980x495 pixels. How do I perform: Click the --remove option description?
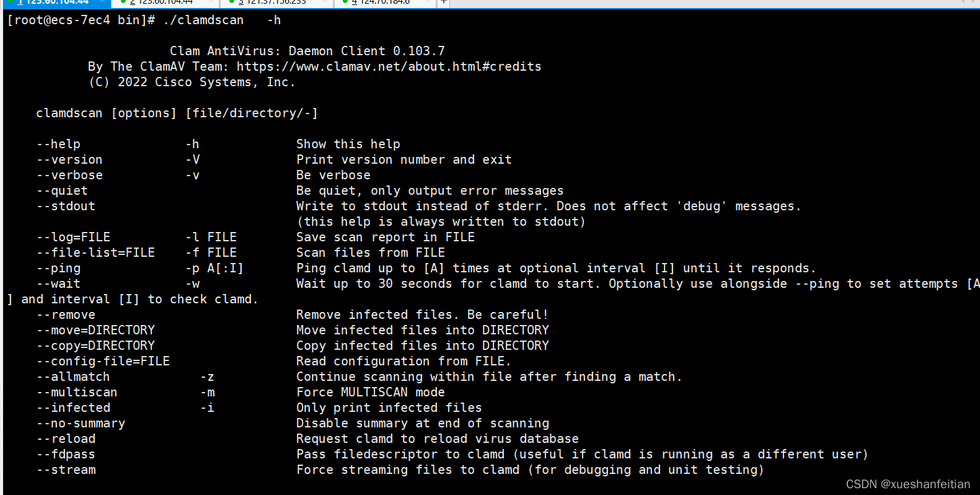coord(421,314)
